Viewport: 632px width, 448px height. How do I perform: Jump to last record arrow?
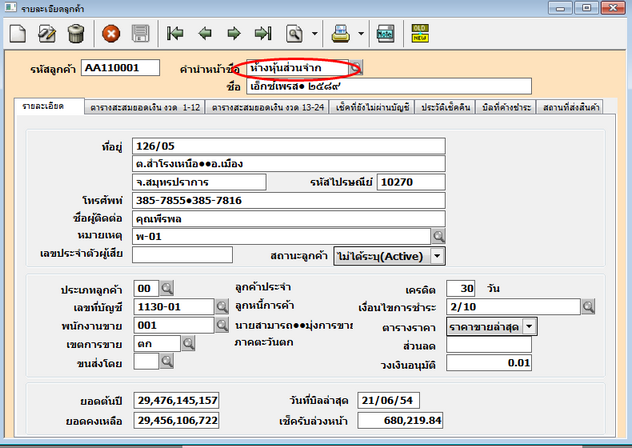click(263, 33)
